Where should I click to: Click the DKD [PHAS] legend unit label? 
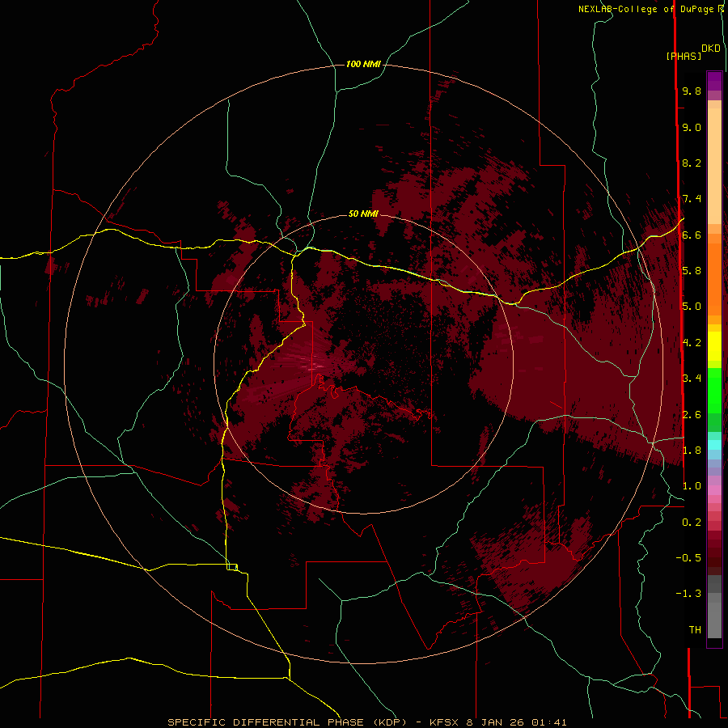pyautogui.click(x=692, y=52)
